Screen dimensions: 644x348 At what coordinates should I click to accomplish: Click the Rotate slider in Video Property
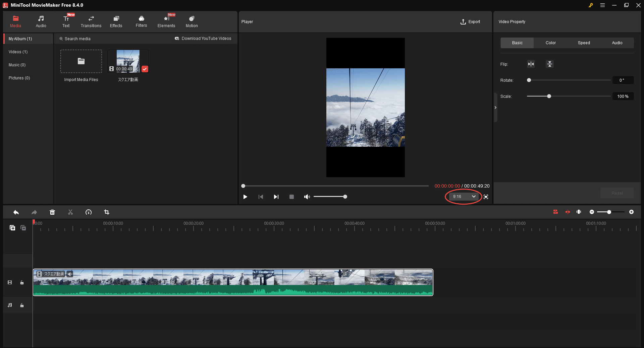click(529, 80)
